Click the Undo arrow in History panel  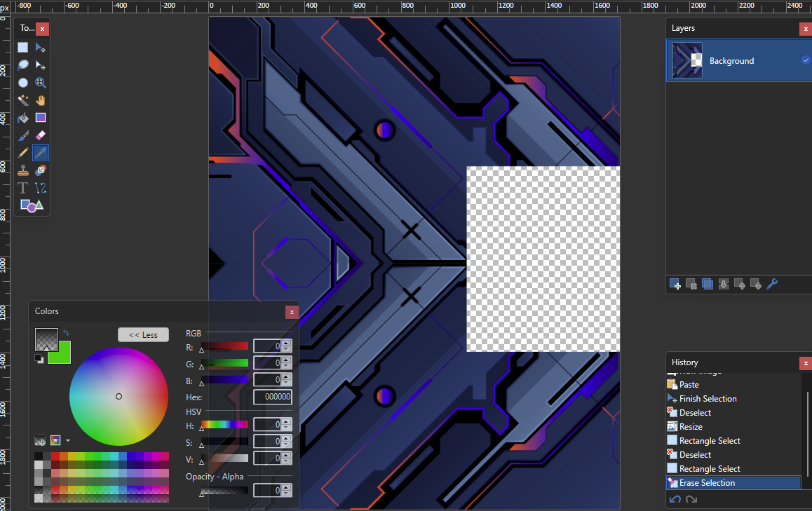click(x=675, y=499)
